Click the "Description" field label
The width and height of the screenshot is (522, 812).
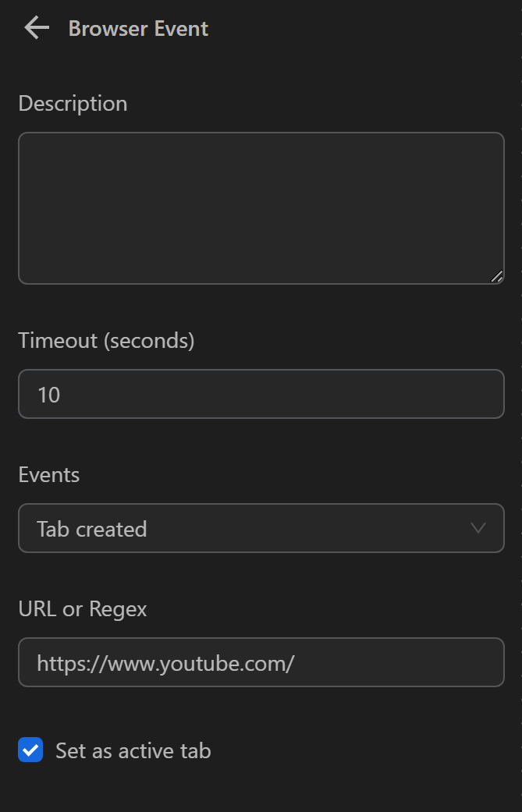pyautogui.click(x=73, y=104)
